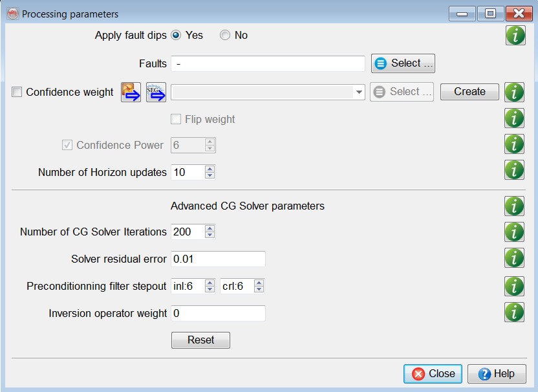Open the Confidence weight dropdown list

(x=360, y=93)
